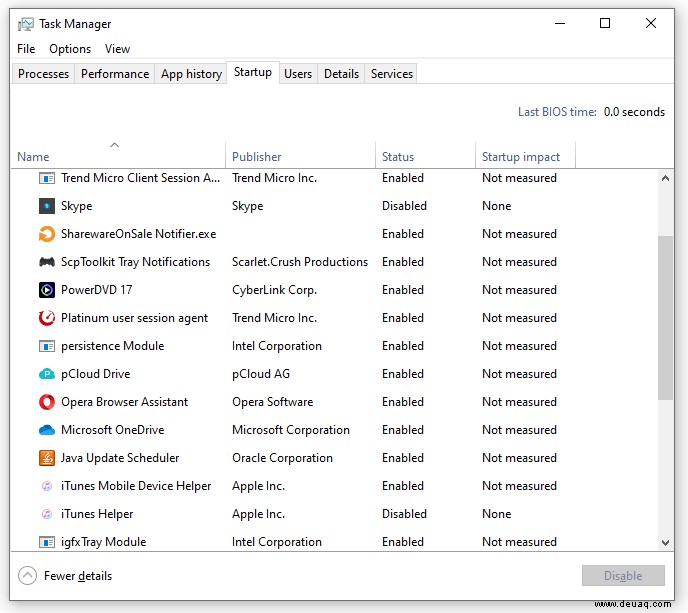
Task: Click the persistence Module icon
Action: tap(47, 346)
